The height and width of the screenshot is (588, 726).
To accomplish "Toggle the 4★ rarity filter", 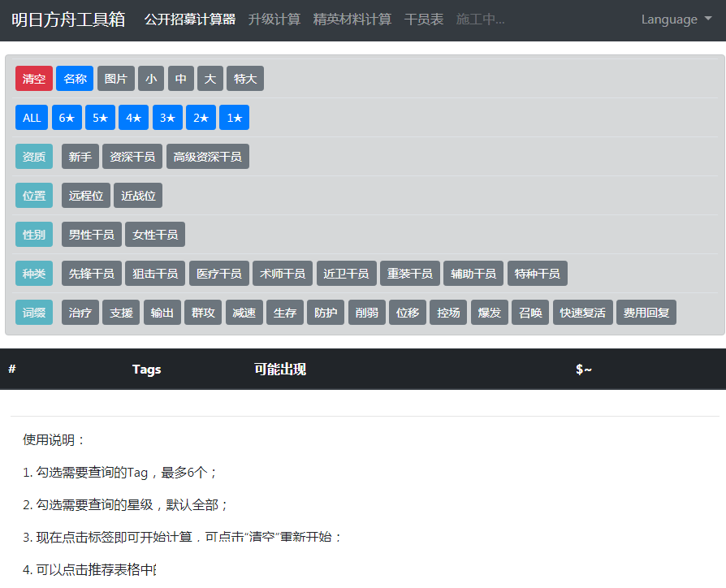I will coord(133,118).
